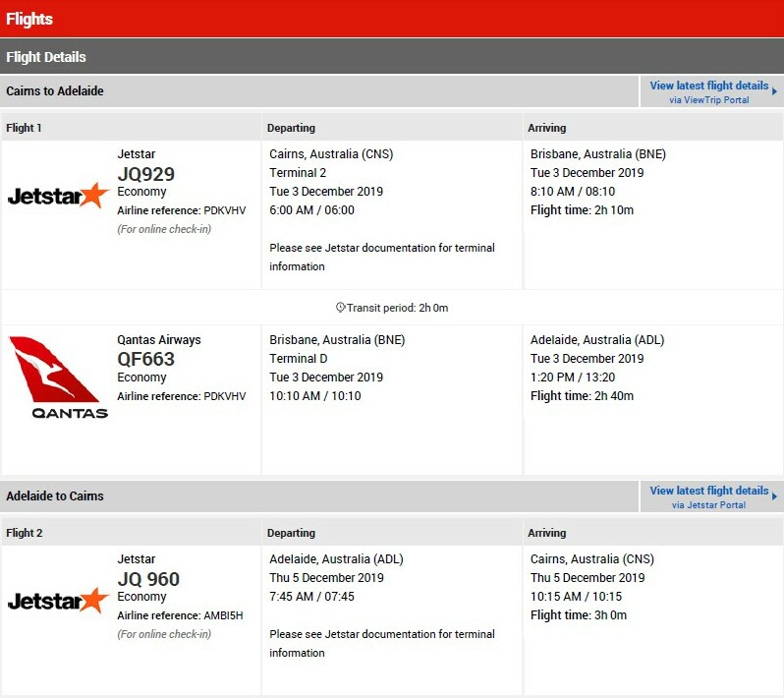Click the Qantas logo beside flight QF663

click(58, 378)
